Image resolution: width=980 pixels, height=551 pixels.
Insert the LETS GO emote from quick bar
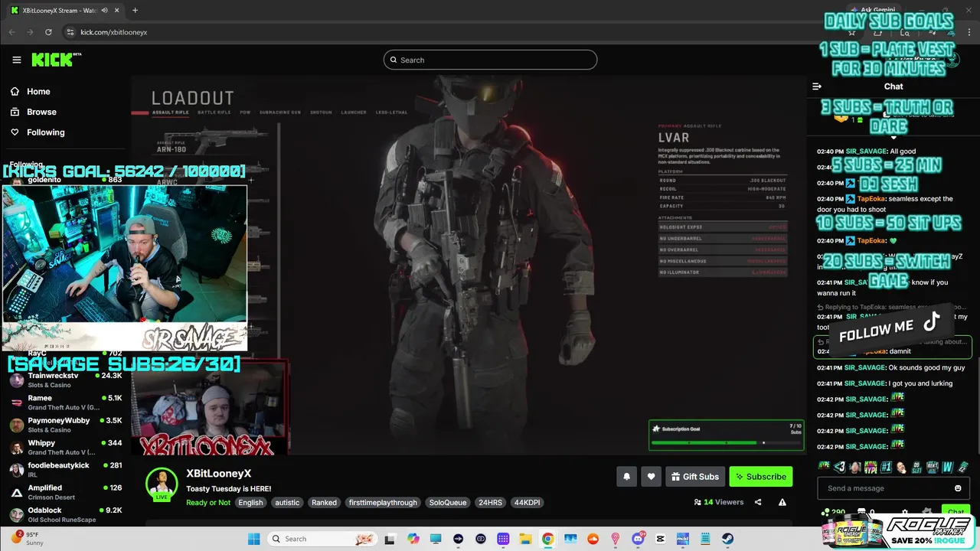point(916,466)
